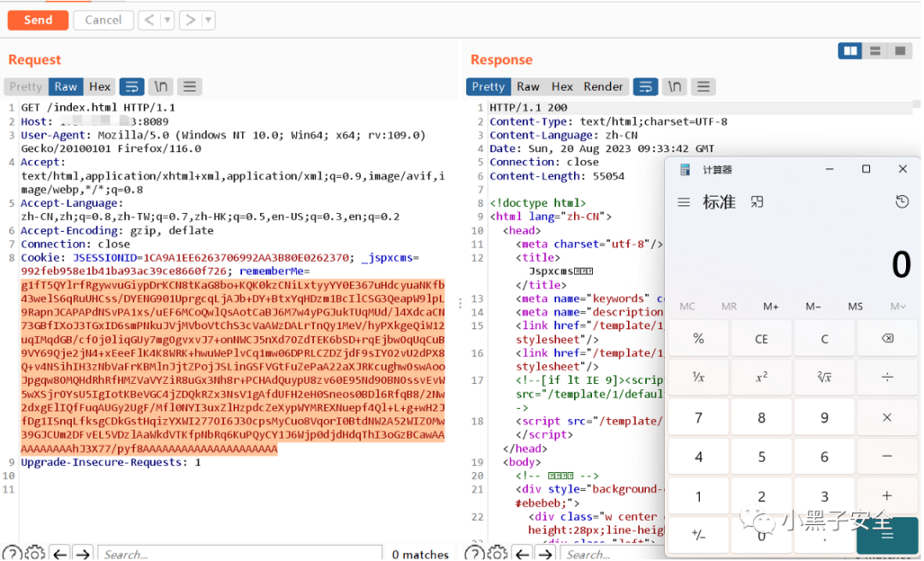Select the Hex tab in Response
The image size is (924, 561).
click(562, 86)
